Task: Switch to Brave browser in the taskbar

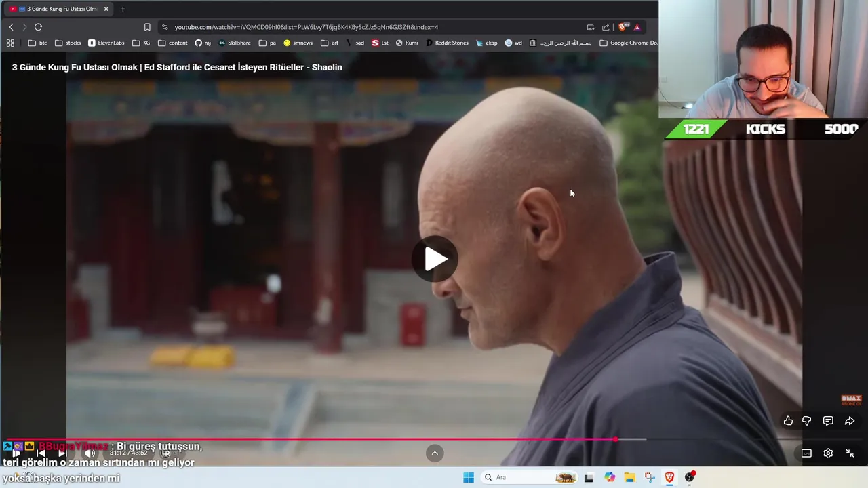Action: click(x=669, y=477)
